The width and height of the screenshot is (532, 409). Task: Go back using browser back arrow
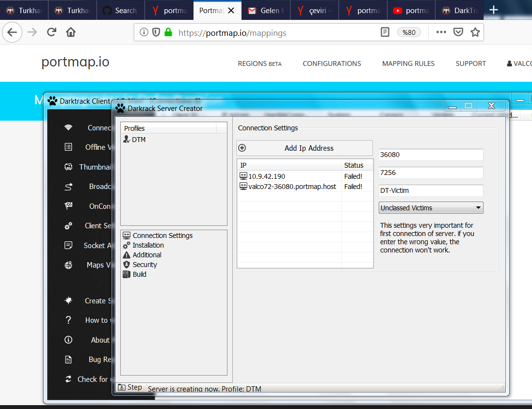click(x=12, y=32)
